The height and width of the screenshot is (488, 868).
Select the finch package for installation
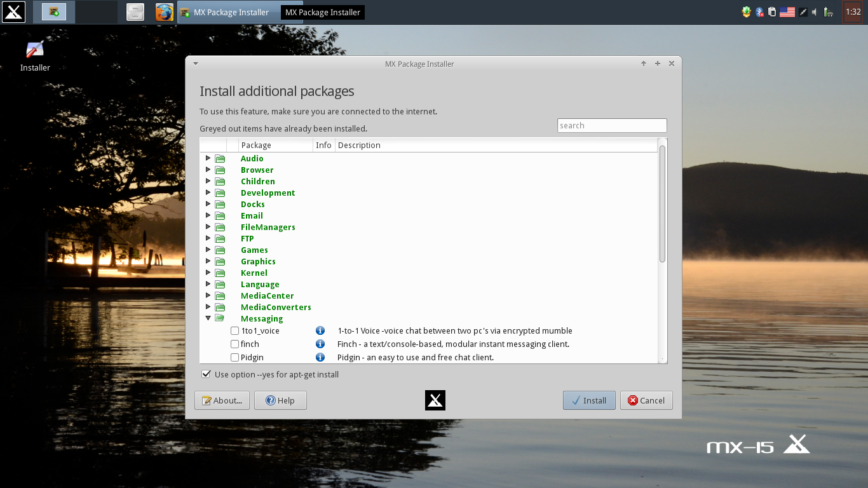tap(234, 344)
